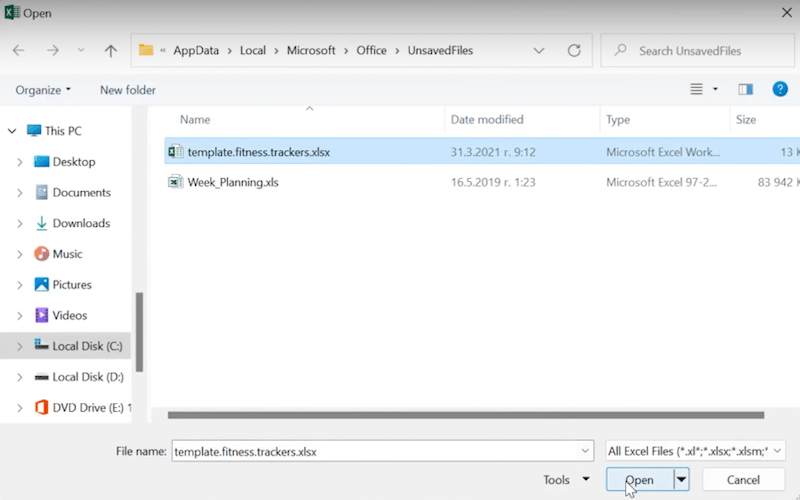The image size is (800, 500).
Task: Open the recent locations dropdown arrow
Action: coord(81,51)
